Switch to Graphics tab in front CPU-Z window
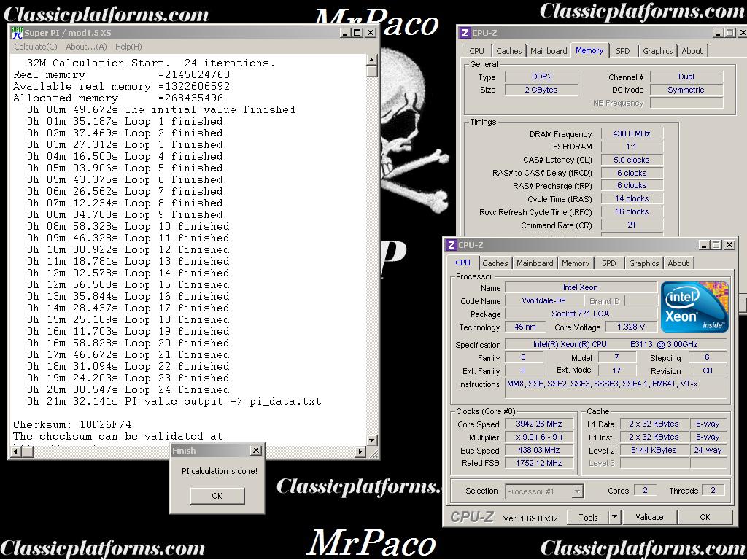Viewport: 747px width, 560px height. [643, 262]
